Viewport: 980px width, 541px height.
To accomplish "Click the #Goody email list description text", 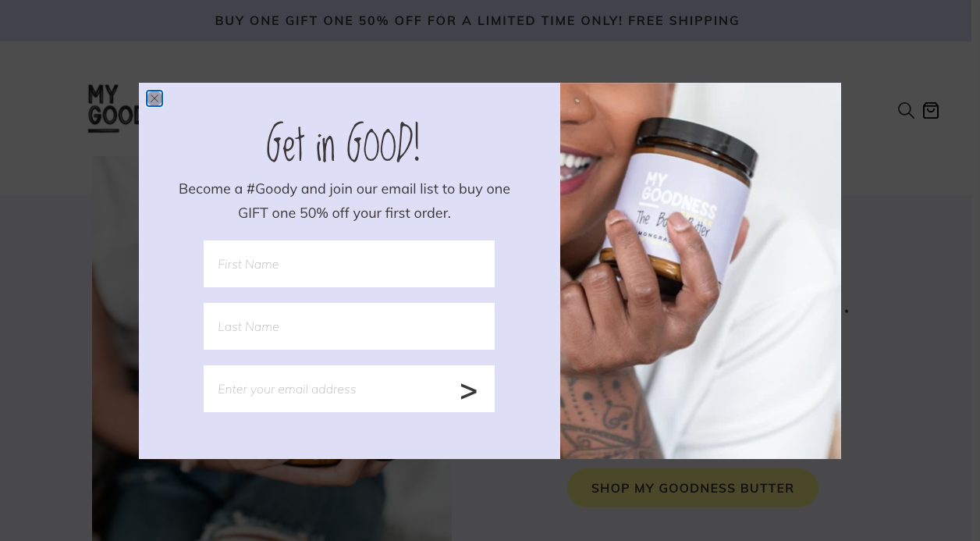I will click(x=344, y=201).
